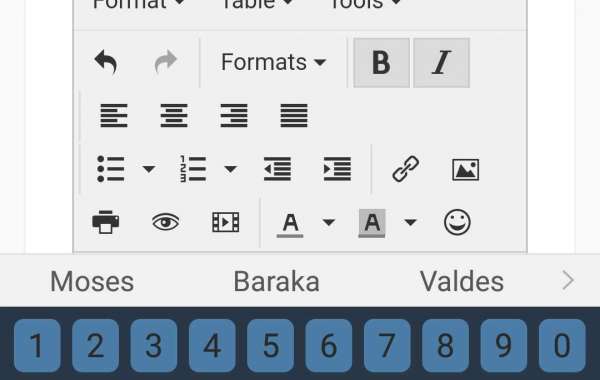This screenshot has width=600, height=380.
Task: Toggle bold formatting
Action: [382, 63]
